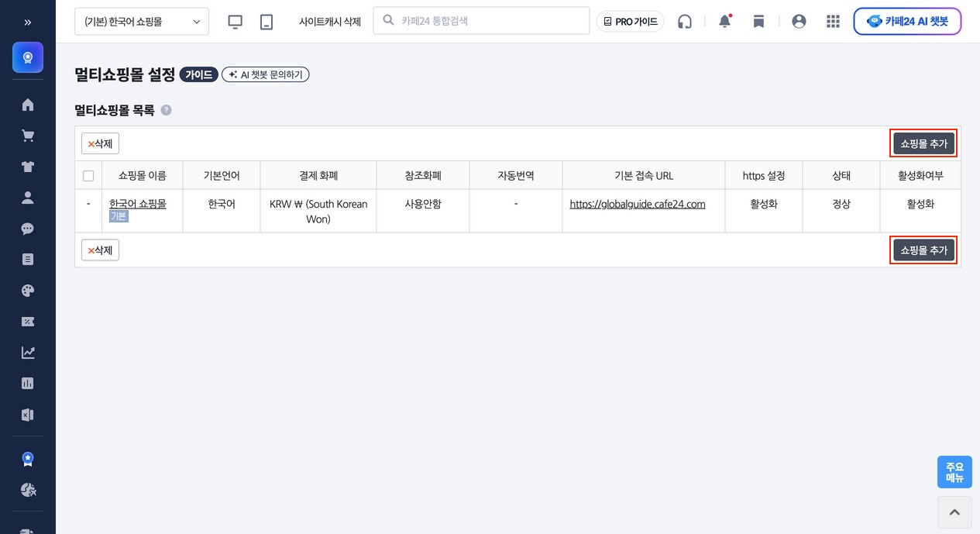Viewport: 980px width, 534px height.
Task: Launch 카페24 AI 챗봇 button
Action: (907, 22)
